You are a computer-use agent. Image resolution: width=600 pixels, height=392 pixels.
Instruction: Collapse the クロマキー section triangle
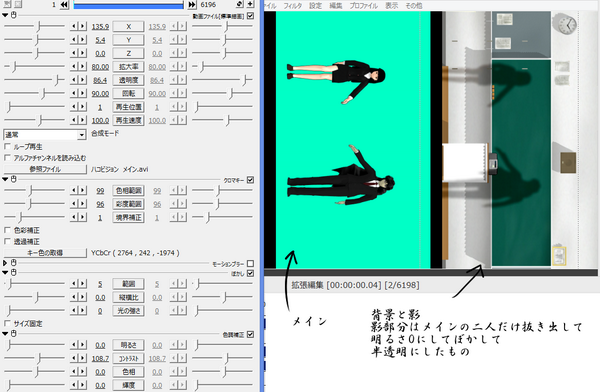pyautogui.click(x=5, y=179)
